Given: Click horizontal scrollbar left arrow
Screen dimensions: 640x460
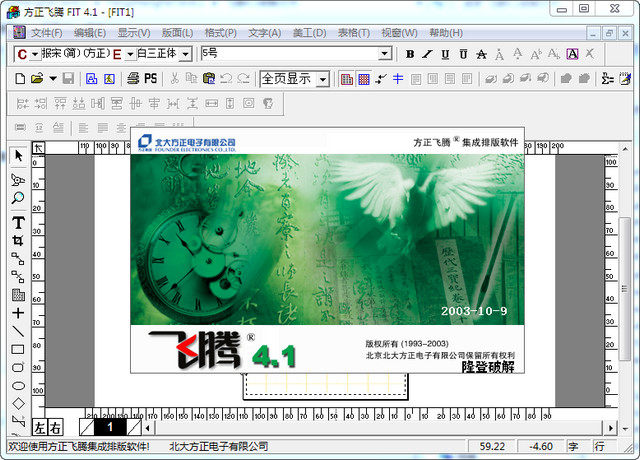Looking at the screenshot, I should coord(147,428).
